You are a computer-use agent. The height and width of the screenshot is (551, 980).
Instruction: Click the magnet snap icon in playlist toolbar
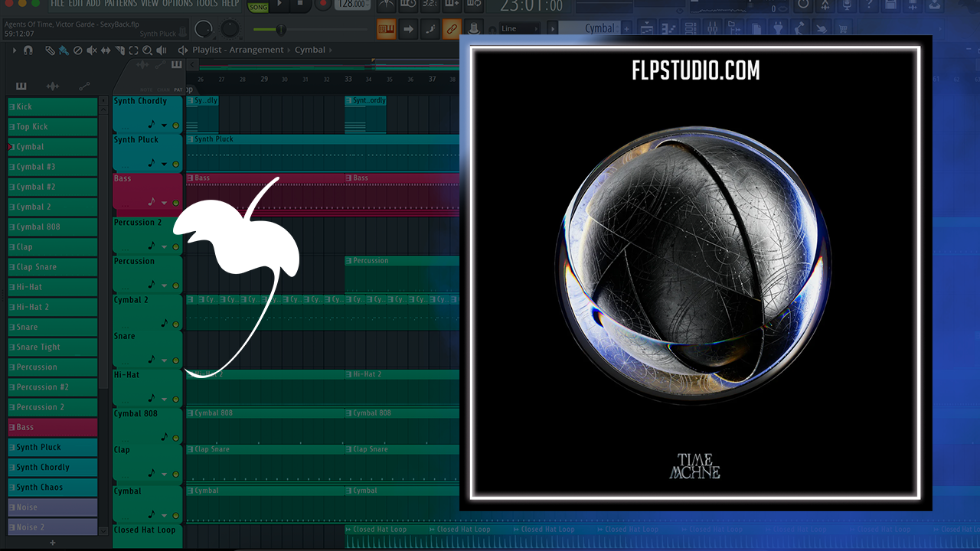28,51
